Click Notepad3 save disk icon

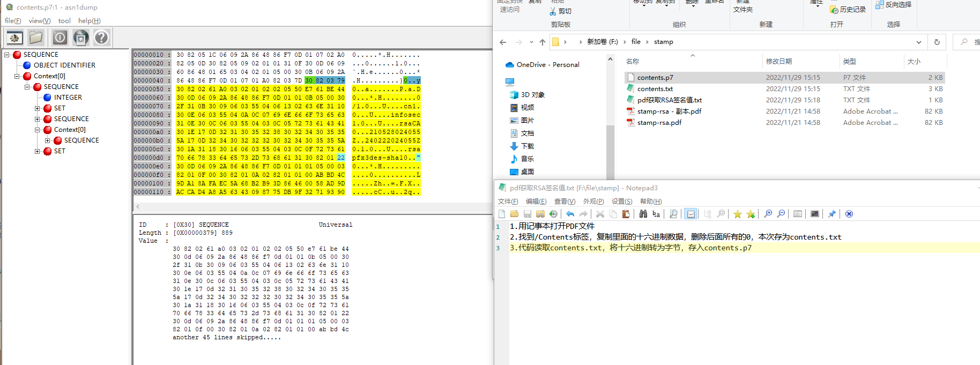pos(528,214)
